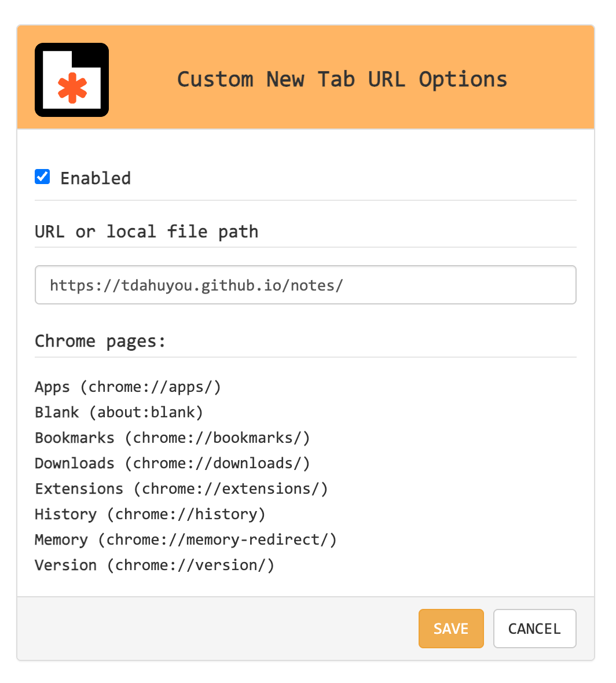Click the "URL or local file path" heading
Viewport: 616px width, 683px height.
coord(146,232)
